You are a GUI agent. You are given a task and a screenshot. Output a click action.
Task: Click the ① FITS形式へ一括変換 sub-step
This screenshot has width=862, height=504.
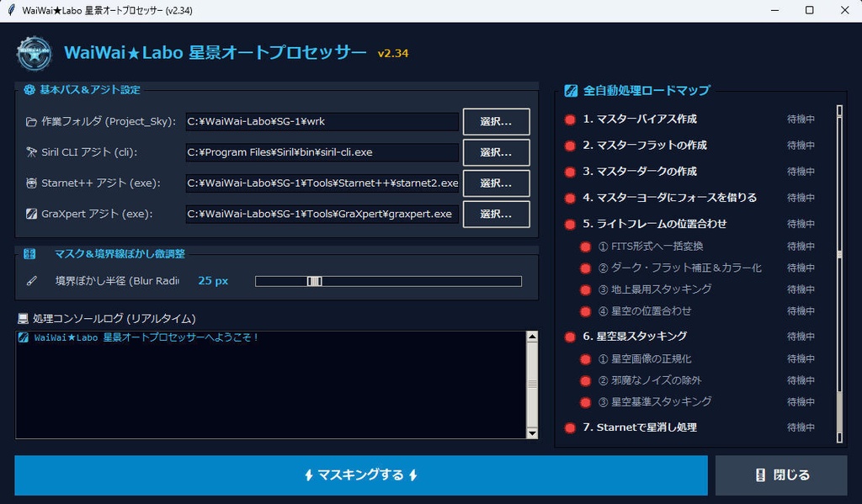pos(651,247)
